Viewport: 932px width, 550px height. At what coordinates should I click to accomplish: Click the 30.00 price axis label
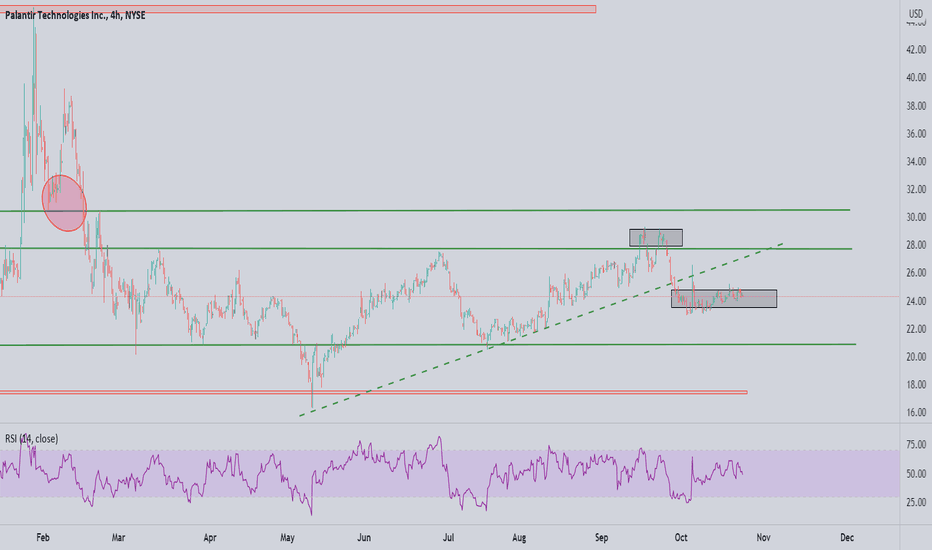916,217
